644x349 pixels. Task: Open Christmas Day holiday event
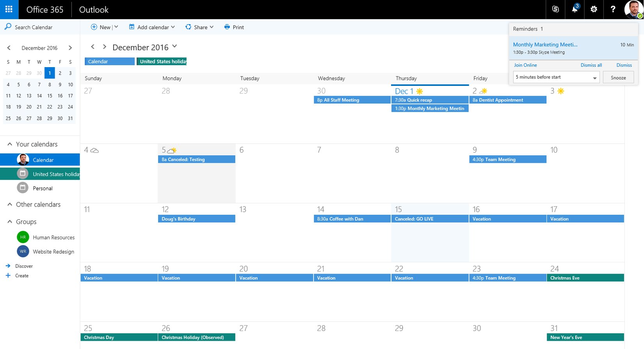pos(119,337)
